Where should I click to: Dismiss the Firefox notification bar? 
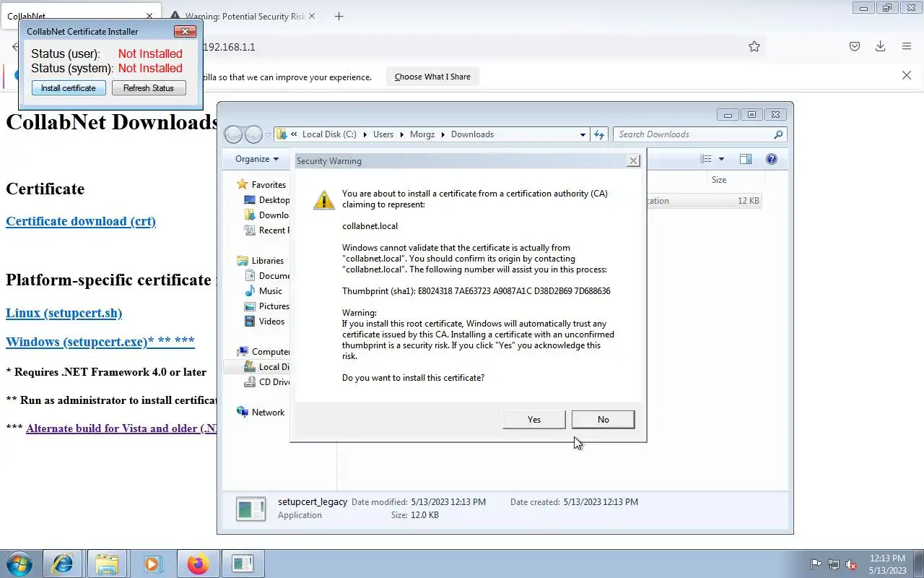click(x=907, y=76)
